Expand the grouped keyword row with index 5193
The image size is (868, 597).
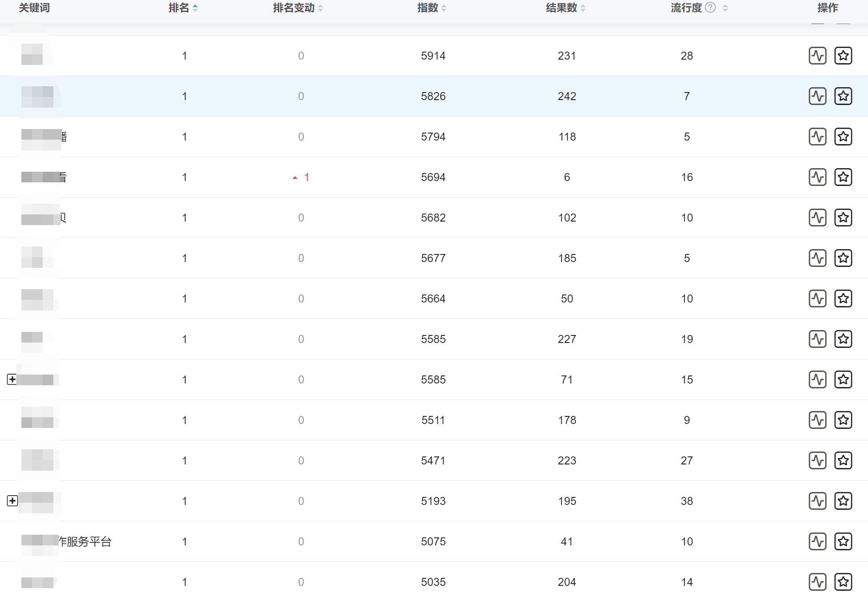tap(12, 500)
